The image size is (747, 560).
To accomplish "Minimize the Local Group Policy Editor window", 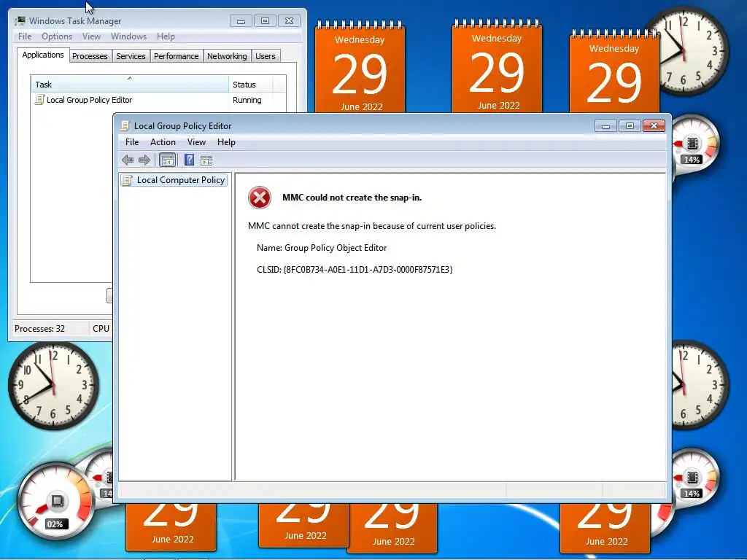I will point(605,126).
